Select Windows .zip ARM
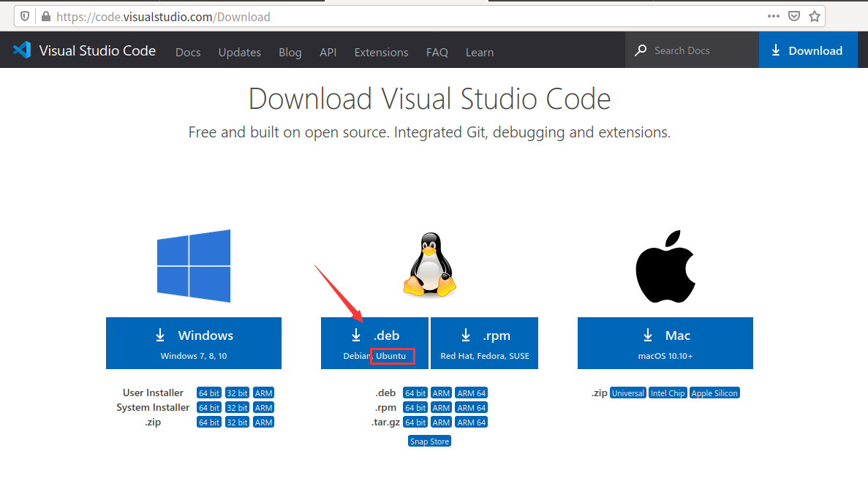This screenshot has height=489, width=868. point(263,422)
